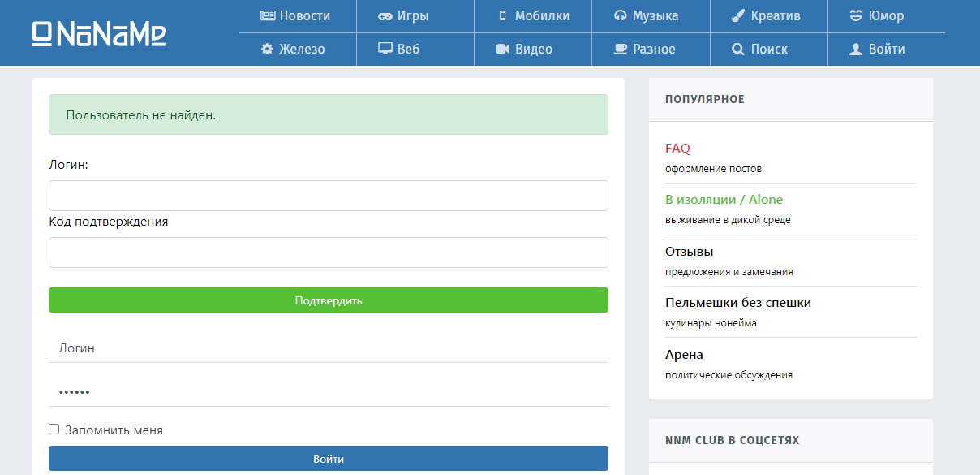The image size is (980, 475).
Task: Click the monitor icon beside Веб
Action: tap(385, 49)
